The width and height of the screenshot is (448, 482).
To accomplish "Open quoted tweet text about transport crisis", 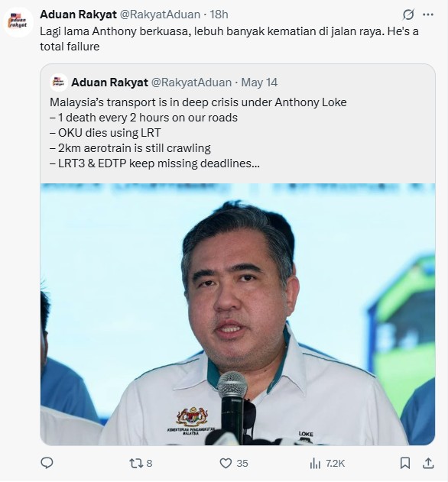I will pos(198,133).
